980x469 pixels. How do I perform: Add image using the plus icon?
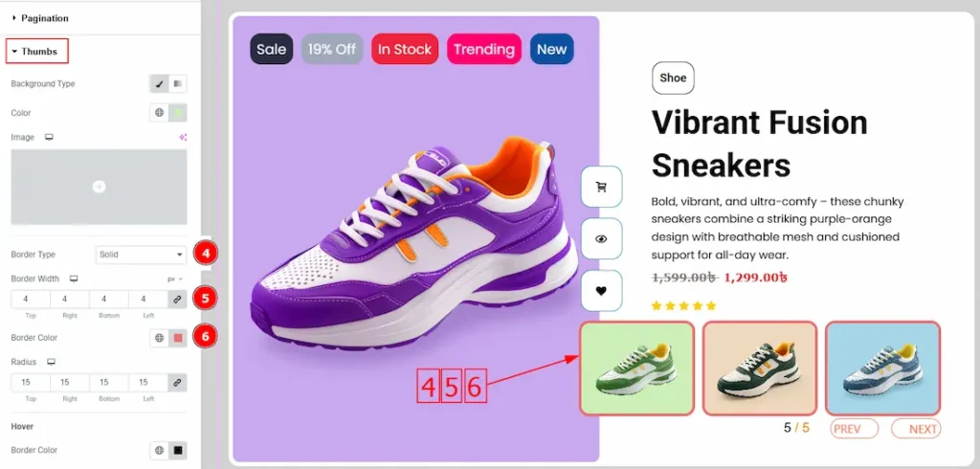click(99, 187)
